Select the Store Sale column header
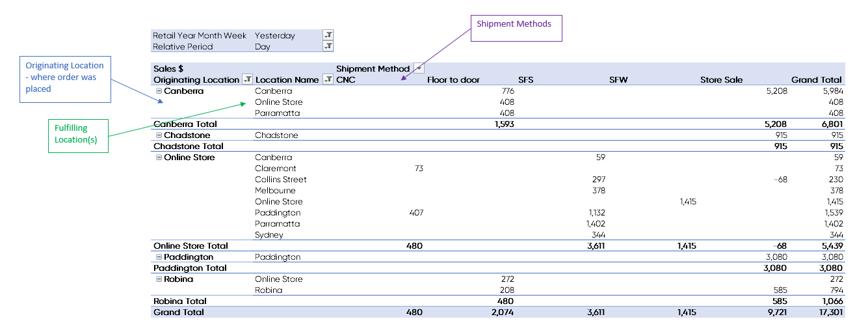Viewport: 868px width, 332px height. point(721,80)
